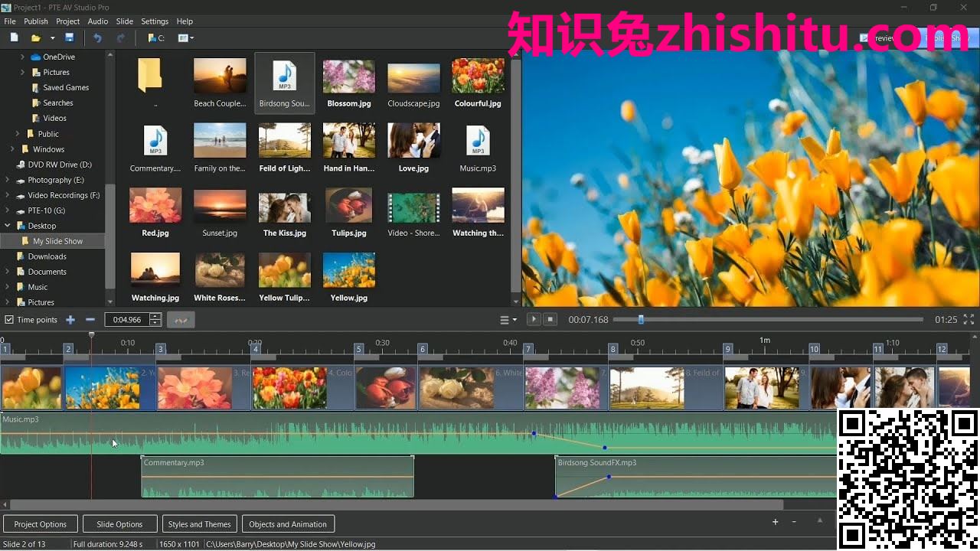This screenshot has height=551, width=980.
Task: Select the Music.mp3 file icon
Action: [478, 140]
